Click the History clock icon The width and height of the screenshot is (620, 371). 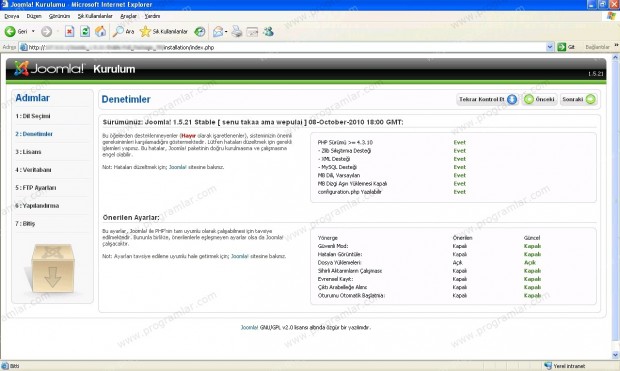(200, 31)
